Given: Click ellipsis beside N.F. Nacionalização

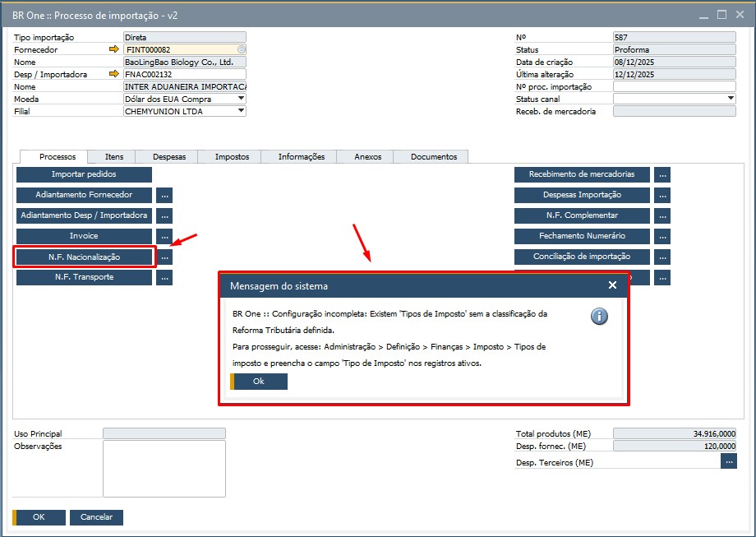Looking at the screenshot, I should click(x=164, y=257).
